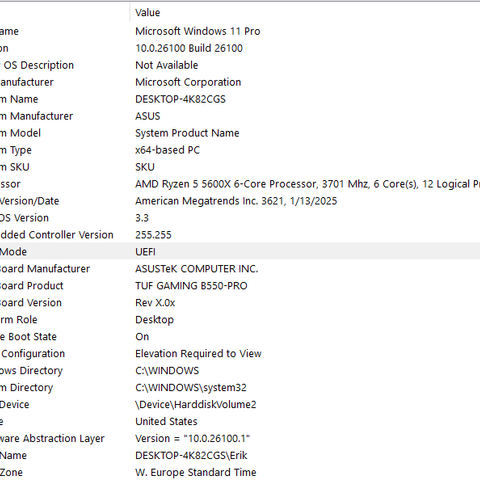Click the Desktop platform role value
The height and width of the screenshot is (480, 480).
154,320
